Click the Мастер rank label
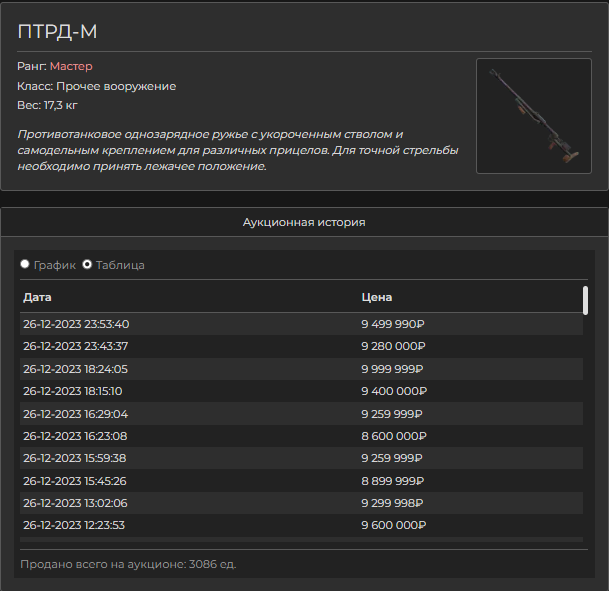The height and width of the screenshot is (591, 609). pyautogui.click(x=71, y=66)
